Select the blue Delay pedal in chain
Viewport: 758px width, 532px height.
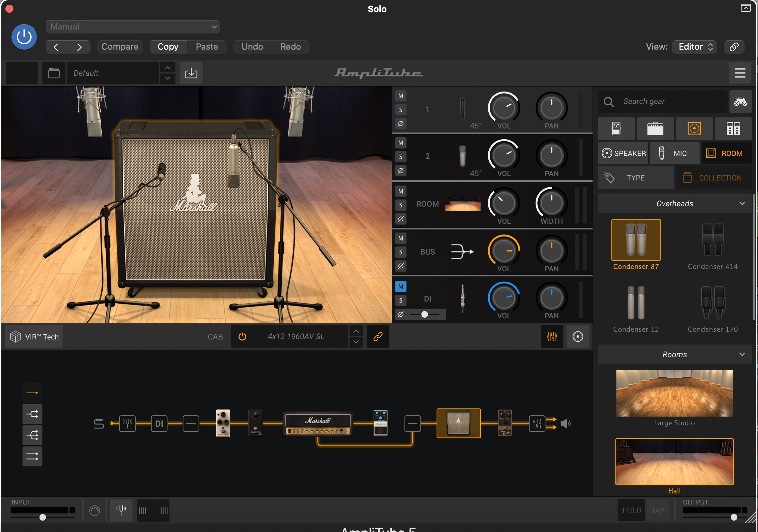click(380, 423)
